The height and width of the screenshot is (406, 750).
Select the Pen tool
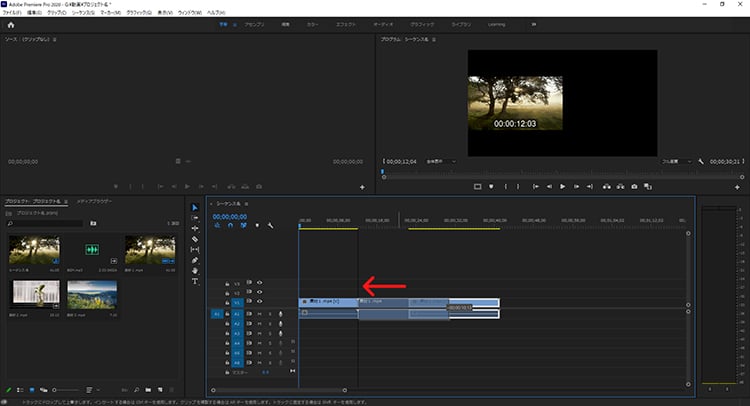[x=195, y=260]
